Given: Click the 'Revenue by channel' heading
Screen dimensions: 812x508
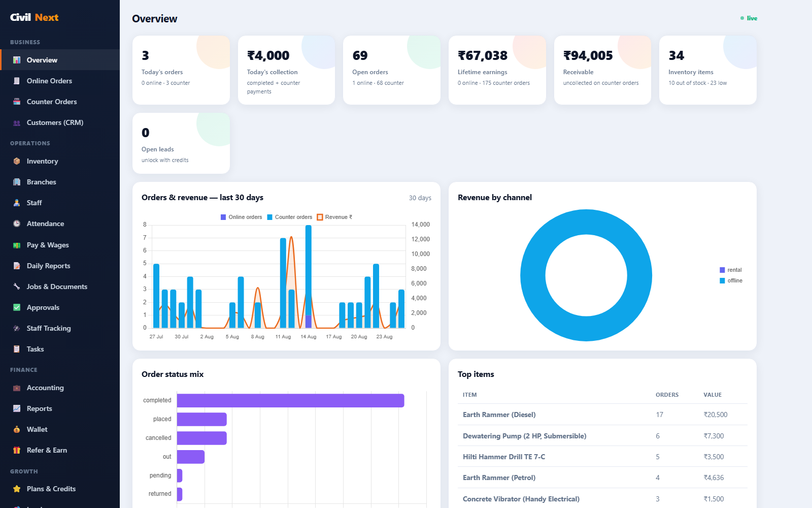Looking at the screenshot, I should click(495, 198).
